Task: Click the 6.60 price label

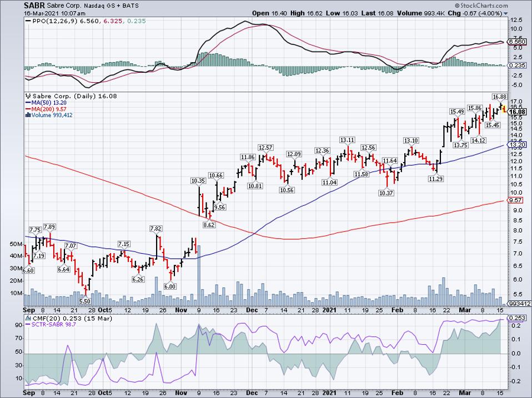Action: (x=28, y=270)
